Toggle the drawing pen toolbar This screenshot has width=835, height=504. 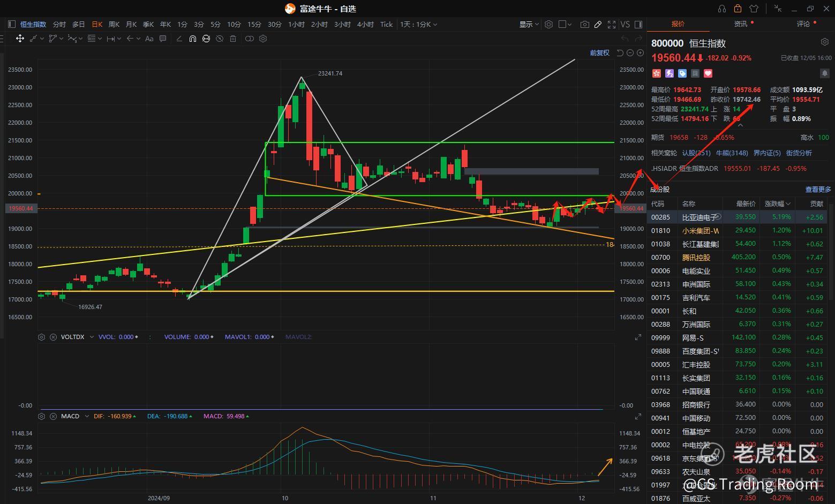tap(598, 24)
